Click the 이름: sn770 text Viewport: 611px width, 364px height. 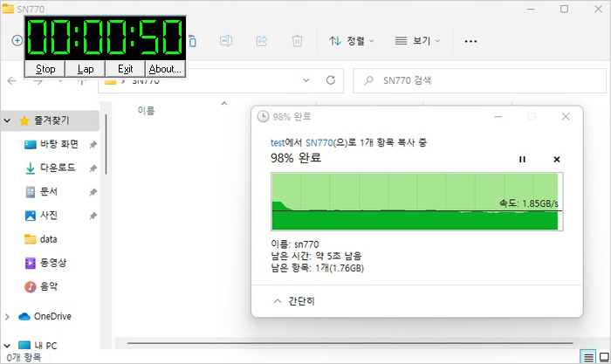pos(295,244)
